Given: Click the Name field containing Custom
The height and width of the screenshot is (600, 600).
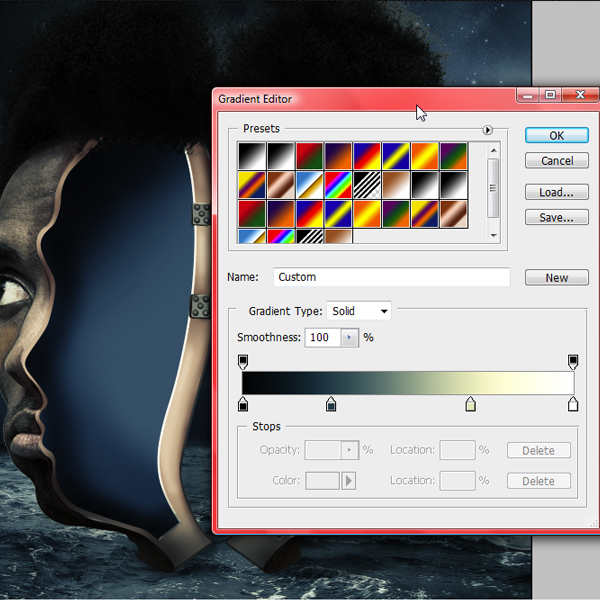Looking at the screenshot, I should [391, 277].
